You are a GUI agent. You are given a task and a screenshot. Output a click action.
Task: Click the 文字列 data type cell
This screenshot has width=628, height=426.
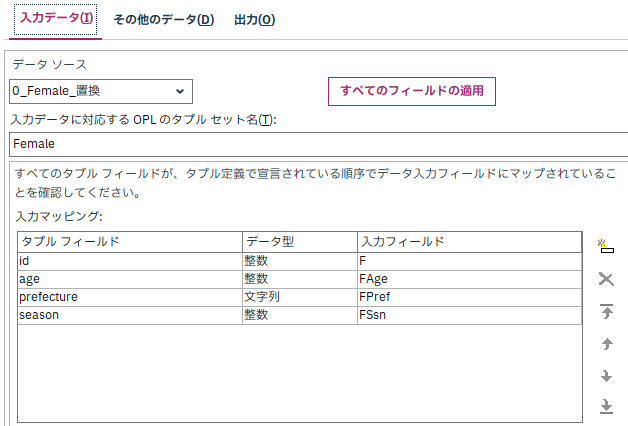[300, 297]
